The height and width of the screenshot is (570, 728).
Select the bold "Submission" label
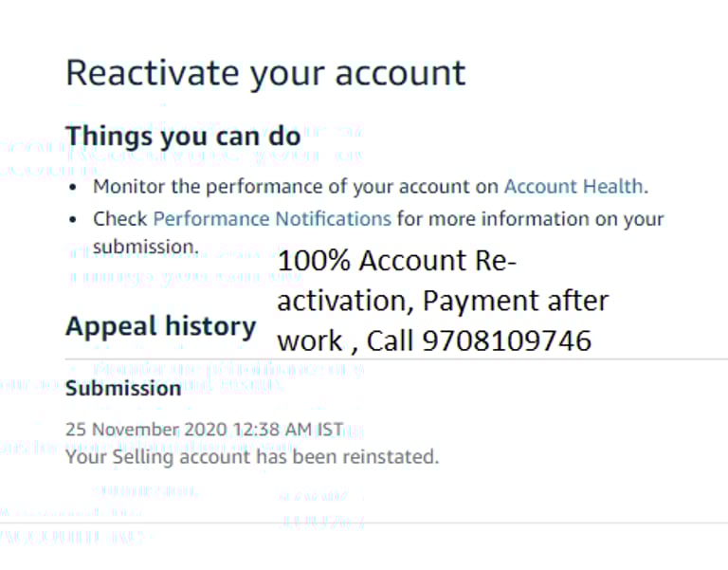coord(123,388)
